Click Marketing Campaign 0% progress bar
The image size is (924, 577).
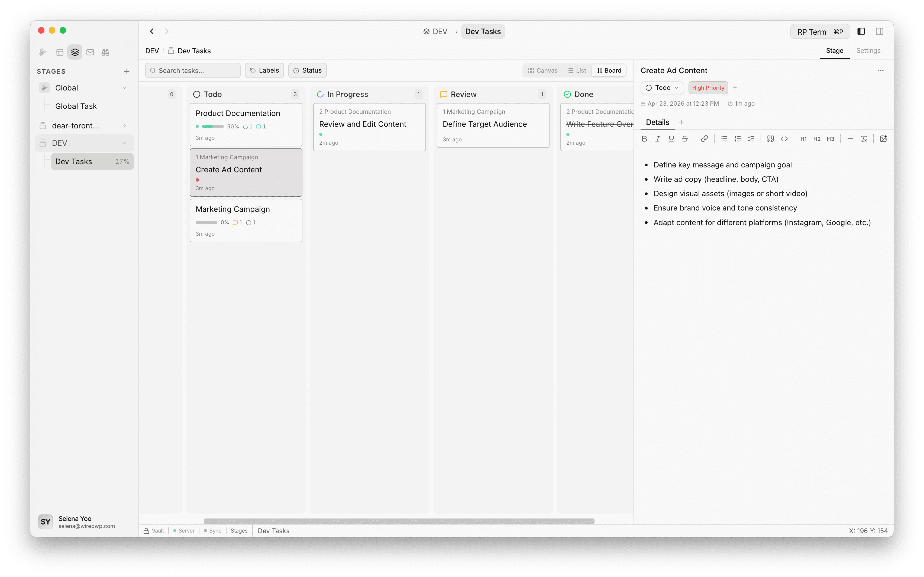[x=206, y=222]
